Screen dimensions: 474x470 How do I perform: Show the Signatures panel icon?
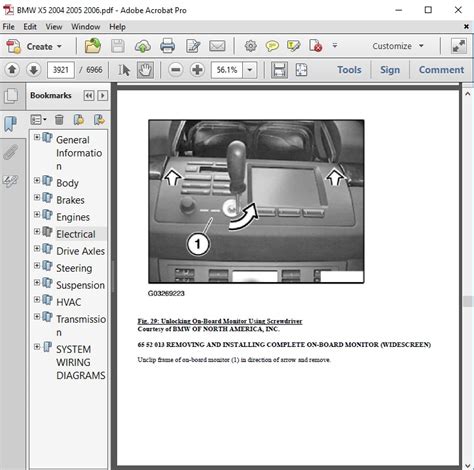pos(10,181)
